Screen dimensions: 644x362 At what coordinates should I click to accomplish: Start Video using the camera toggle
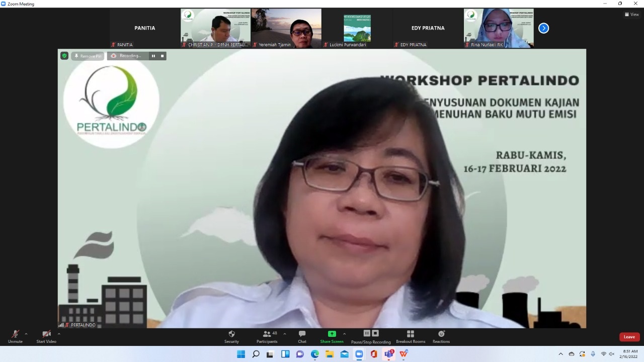(46, 336)
